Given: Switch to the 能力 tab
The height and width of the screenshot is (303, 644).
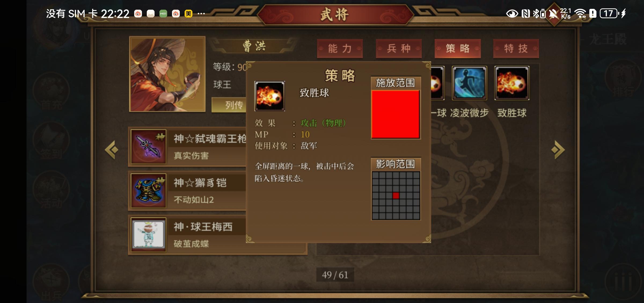Looking at the screenshot, I should click(x=340, y=49).
